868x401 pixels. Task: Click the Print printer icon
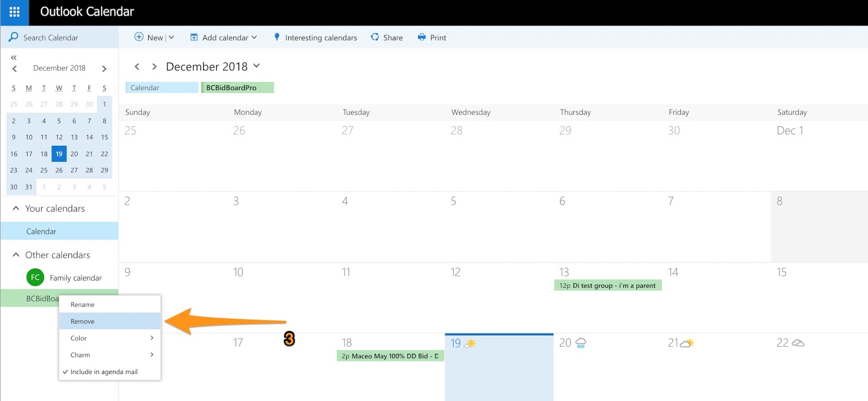pos(422,37)
